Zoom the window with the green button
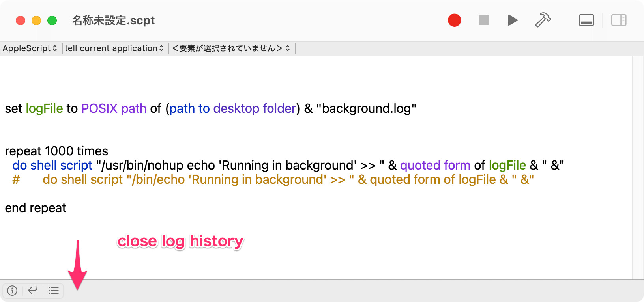The height and width of the screenshot is (302, 644). click(52, 21)
